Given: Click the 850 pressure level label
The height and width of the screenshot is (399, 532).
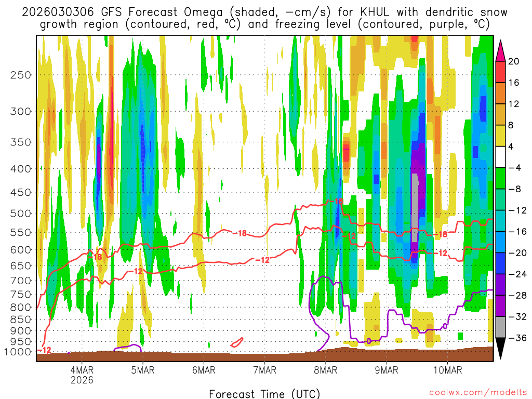Looking at the screenshot, I should [21, 320].
